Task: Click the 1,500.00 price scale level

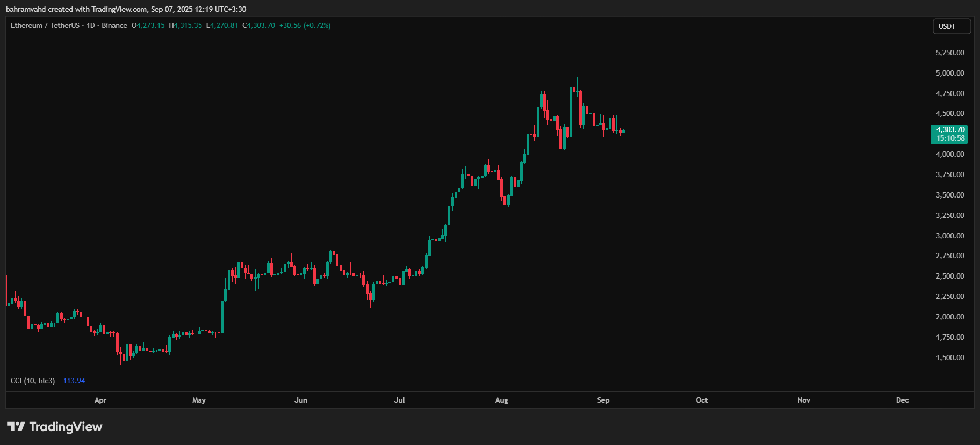Action: pyautogui.click(x=949, y=358)
